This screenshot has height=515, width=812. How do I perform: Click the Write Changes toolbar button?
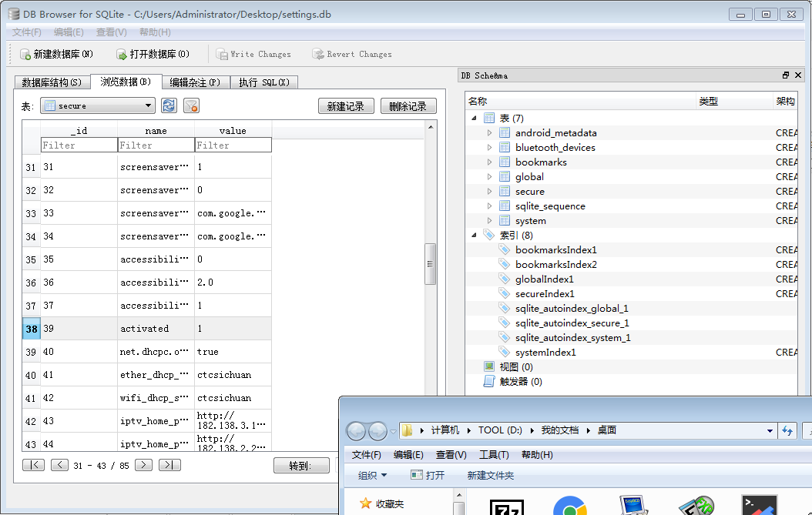point(253,55)
